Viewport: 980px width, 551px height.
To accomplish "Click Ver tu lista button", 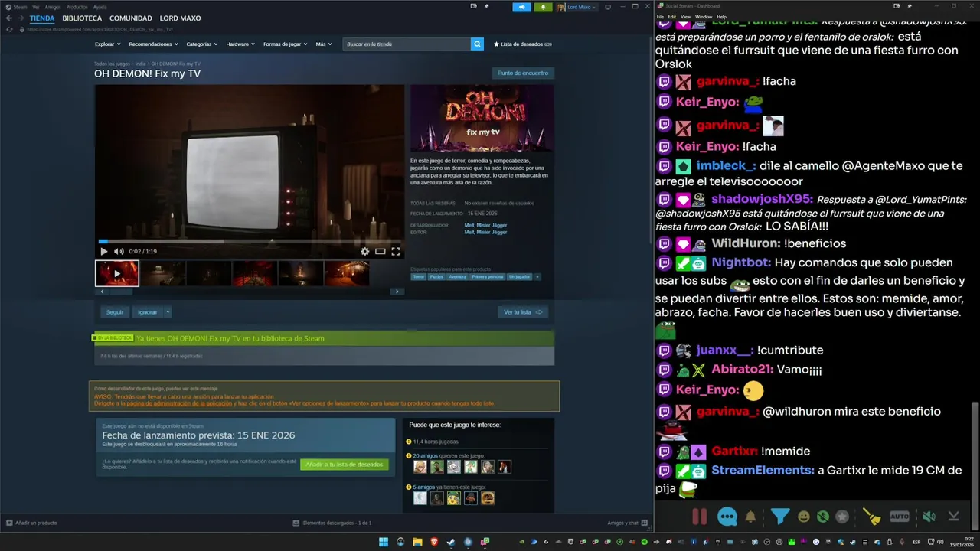I will pyautogui.click(x=523, y=312).
